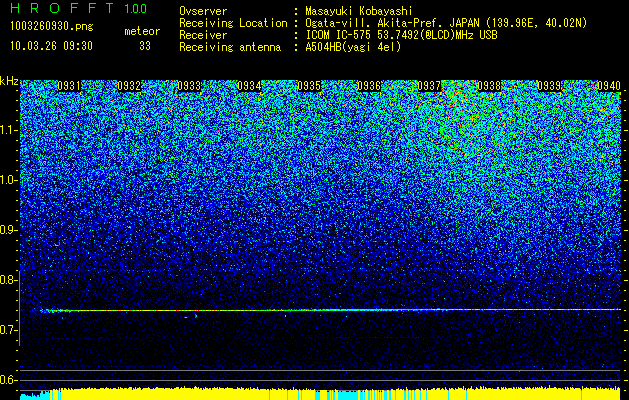Click the 0938 time marker
Image resolution: width=629 pixels, height=400 pixels.
click(x=489, y=86)
